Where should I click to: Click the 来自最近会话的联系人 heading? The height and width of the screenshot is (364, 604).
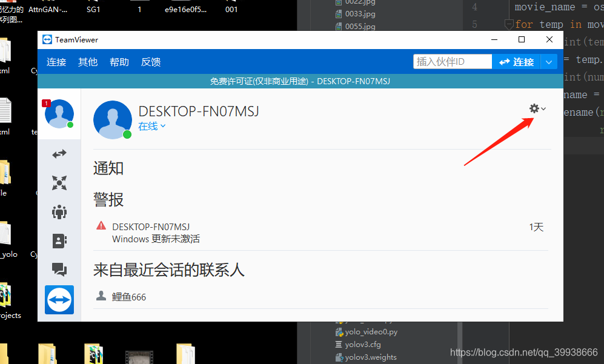pos(168,270)
